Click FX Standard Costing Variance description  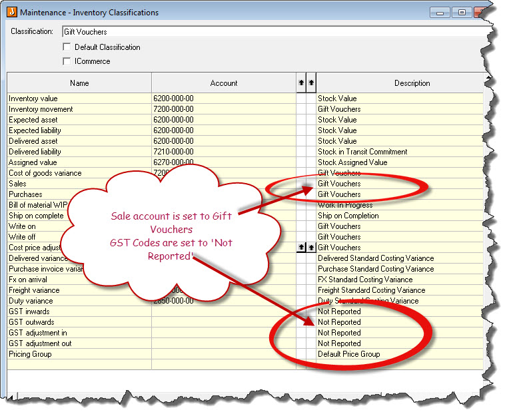[x=365, y=280]
